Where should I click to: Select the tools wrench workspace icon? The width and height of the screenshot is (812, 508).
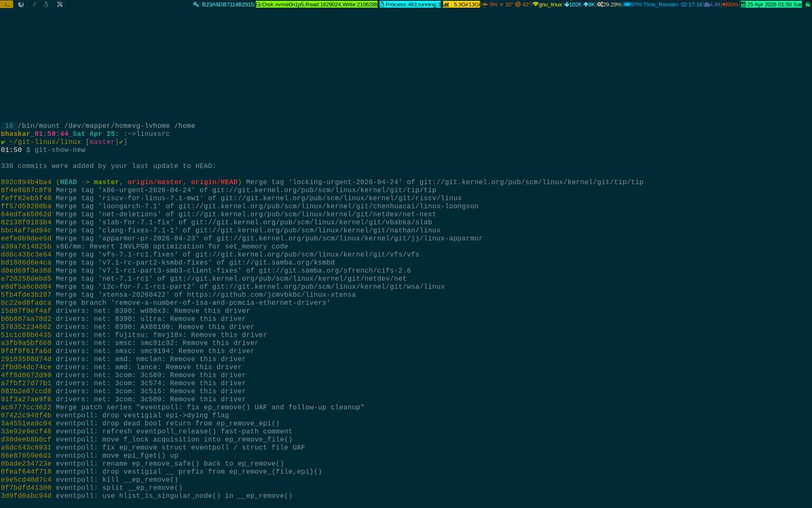pos(60,4)
